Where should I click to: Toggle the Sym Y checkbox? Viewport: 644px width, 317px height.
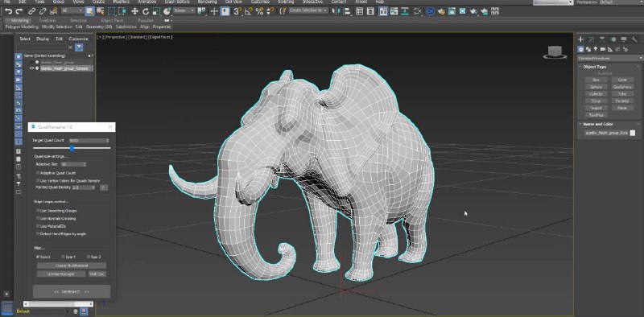[64, 257]
